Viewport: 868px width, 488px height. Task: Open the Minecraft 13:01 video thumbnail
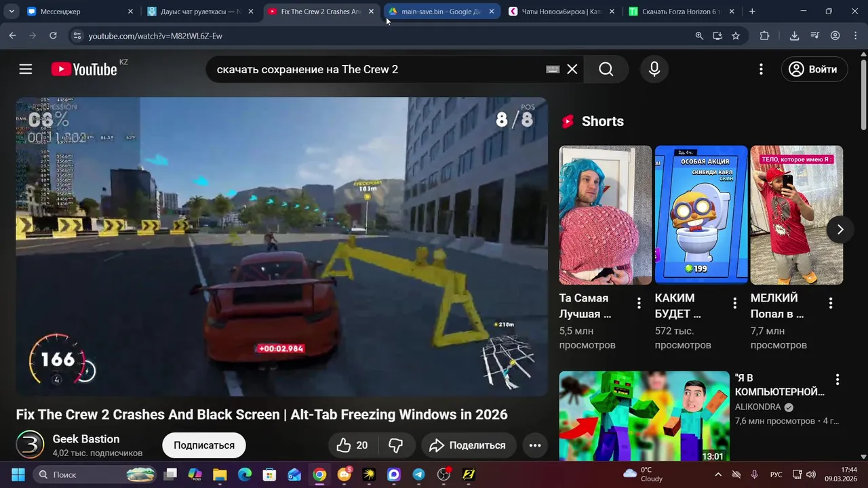644,416
